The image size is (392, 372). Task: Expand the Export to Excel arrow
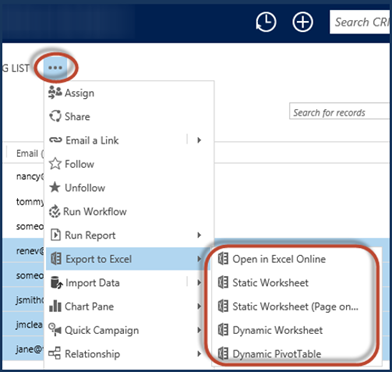point(199,259)
